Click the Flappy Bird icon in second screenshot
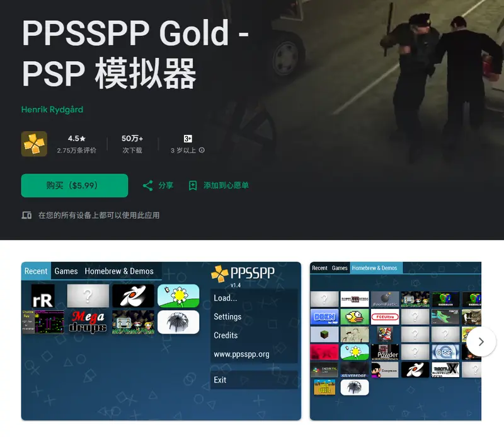The width and height of the screenshot is (504, 437). pyautogui.click(x=355, y=317)
